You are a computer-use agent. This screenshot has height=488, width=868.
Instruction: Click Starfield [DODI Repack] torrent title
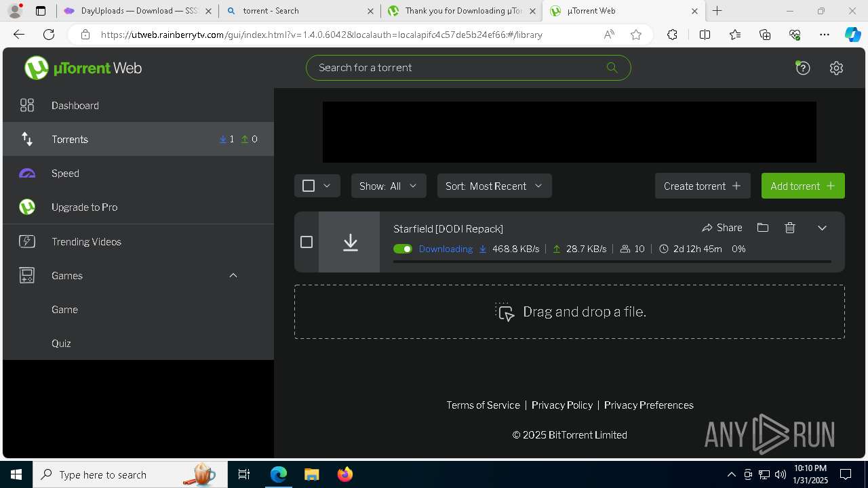(x=448, y=228)
